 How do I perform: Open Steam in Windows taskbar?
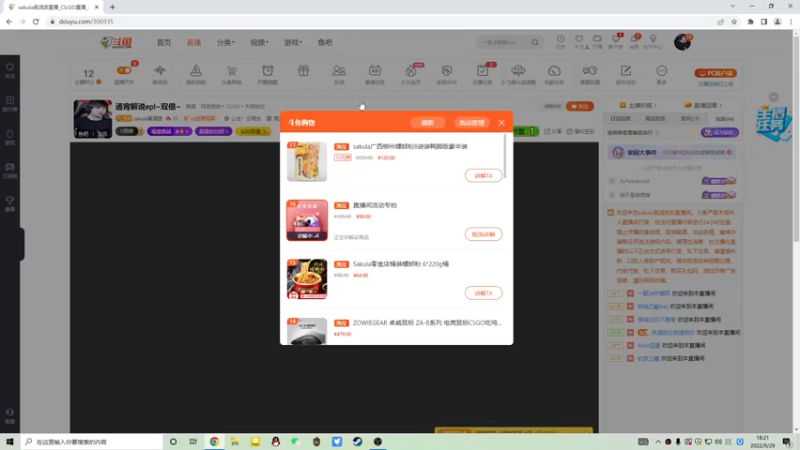point(357,441)
